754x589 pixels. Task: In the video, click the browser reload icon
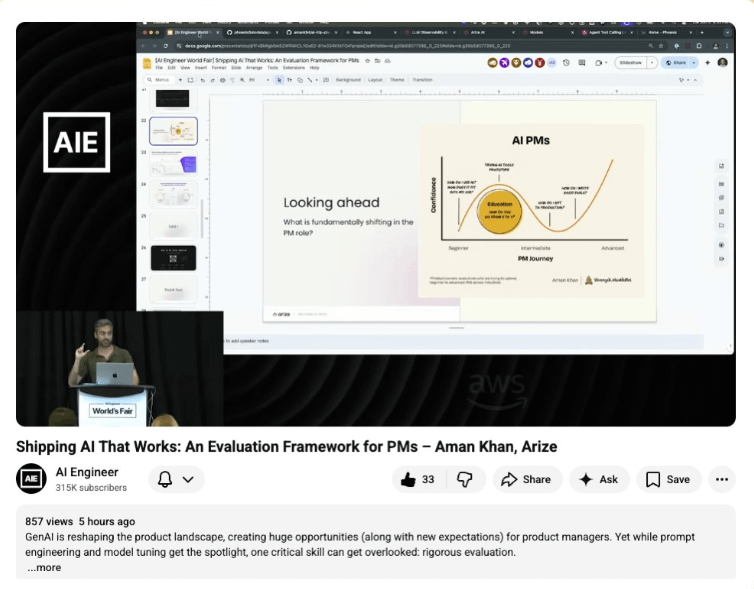pos(166,46)
